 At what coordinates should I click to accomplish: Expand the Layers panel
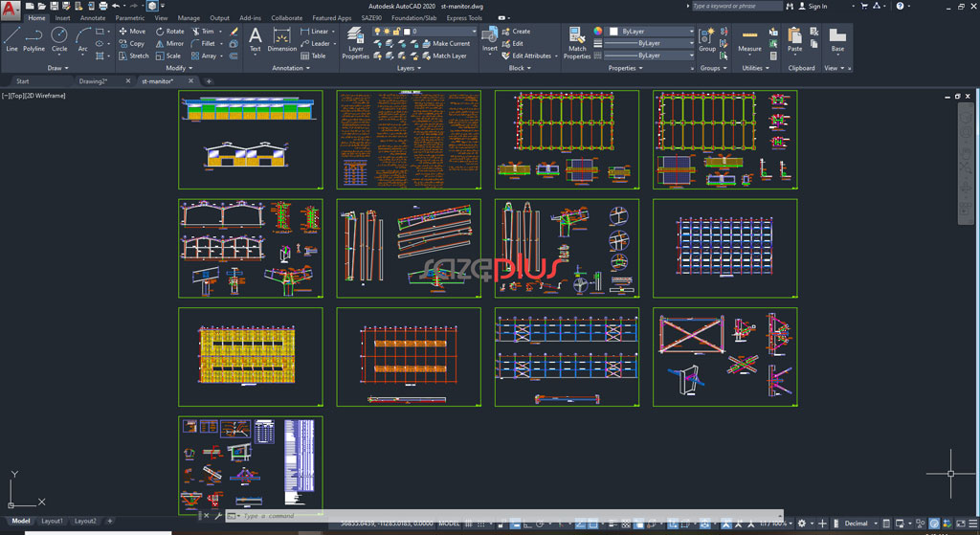click(x=409, y=68)
